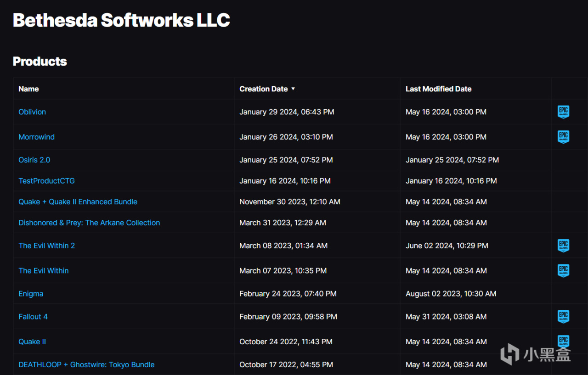The image size is (588, 375).
Task: Toggle sort arrow next to Creation Date
Action: pyautogui.click(x=293, y=89)
